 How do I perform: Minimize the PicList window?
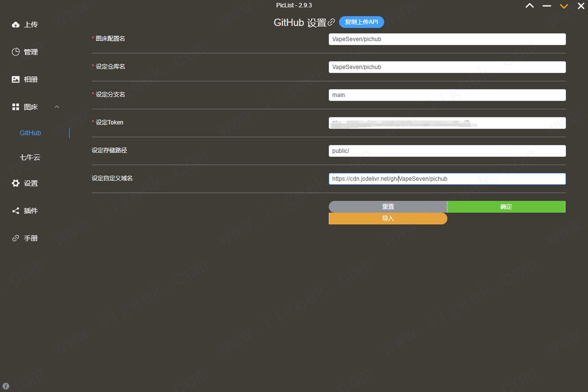(x=547, y=6)
